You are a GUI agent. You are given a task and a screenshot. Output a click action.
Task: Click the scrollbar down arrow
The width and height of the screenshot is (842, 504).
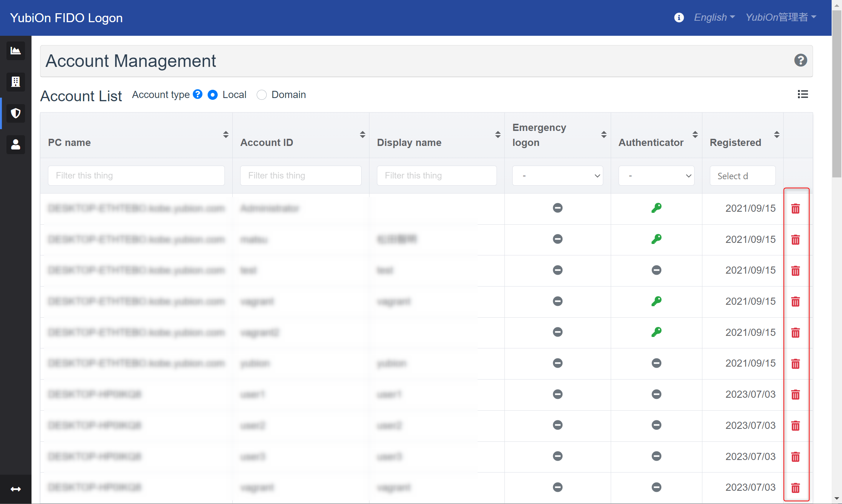[x=837, y=498]
